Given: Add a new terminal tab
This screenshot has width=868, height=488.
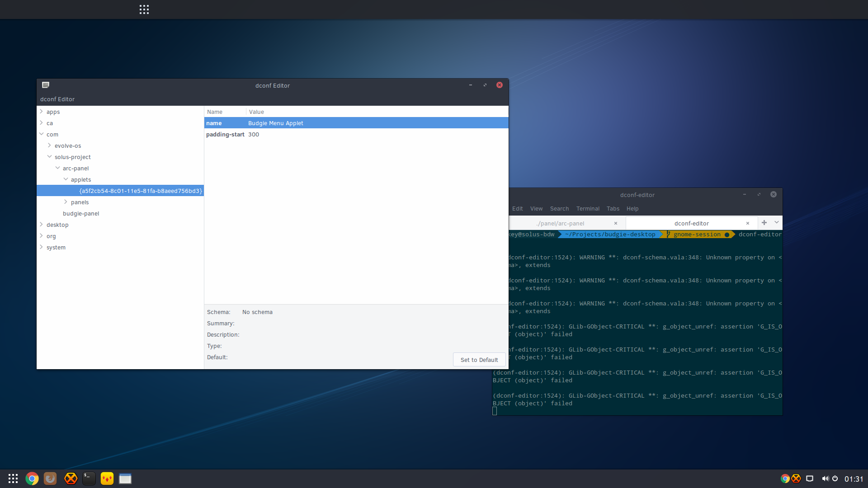Looking at the screenshot, I should [764, 223].
